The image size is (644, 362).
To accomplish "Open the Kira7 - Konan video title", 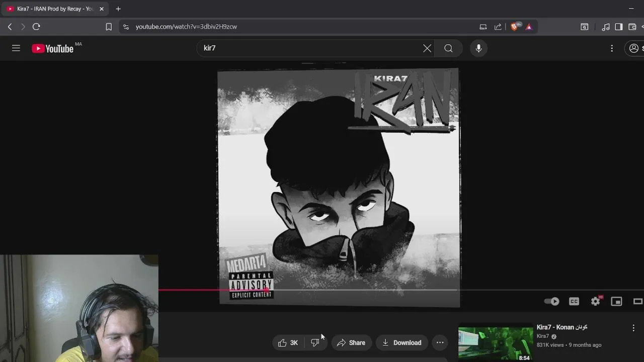I will [x=562, y=327].
